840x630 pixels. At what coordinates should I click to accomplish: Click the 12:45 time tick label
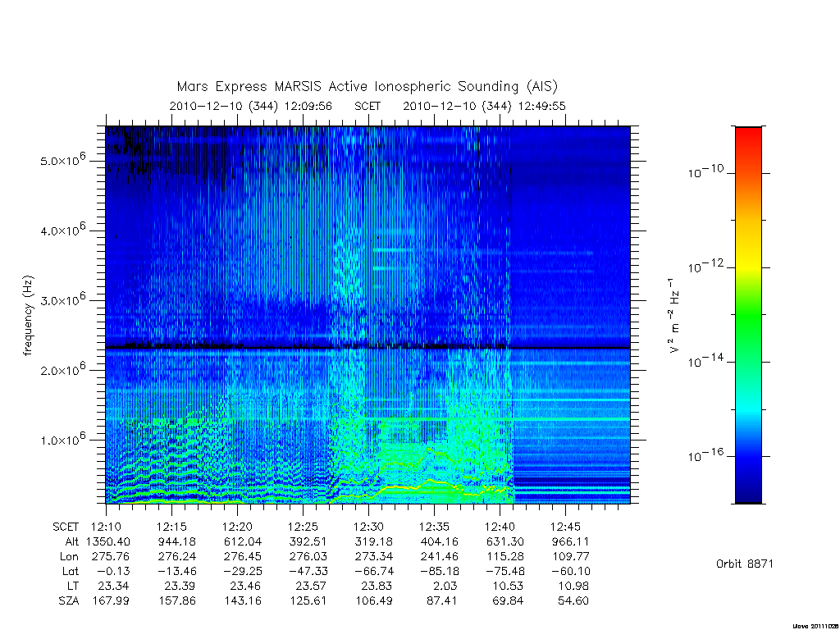[x=565, y=527]
